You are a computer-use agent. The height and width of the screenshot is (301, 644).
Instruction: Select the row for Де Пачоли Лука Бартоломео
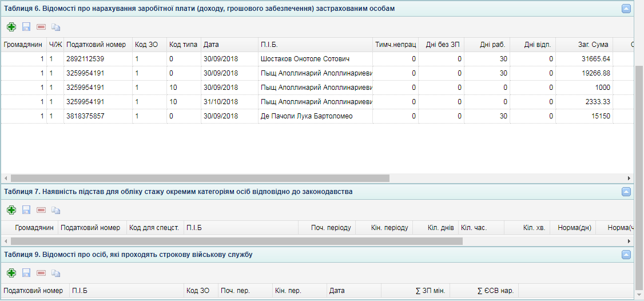[317, 116]
